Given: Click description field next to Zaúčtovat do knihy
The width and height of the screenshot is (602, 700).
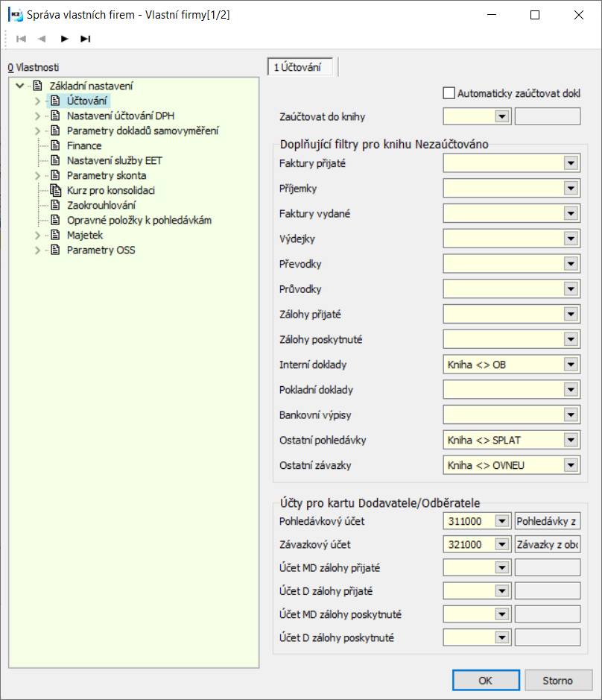Looking at the screenshot, I should pos(548,116).
